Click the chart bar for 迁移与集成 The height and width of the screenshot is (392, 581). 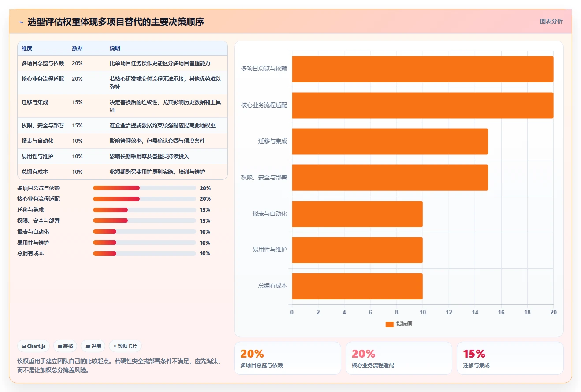390,142
